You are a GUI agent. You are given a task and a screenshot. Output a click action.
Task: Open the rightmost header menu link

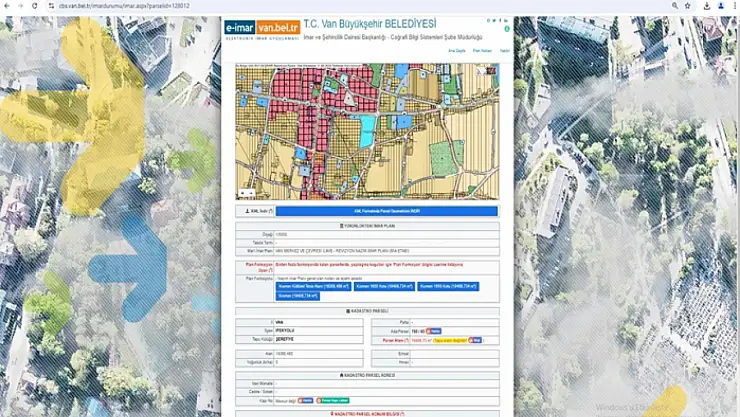pos(505,50)
